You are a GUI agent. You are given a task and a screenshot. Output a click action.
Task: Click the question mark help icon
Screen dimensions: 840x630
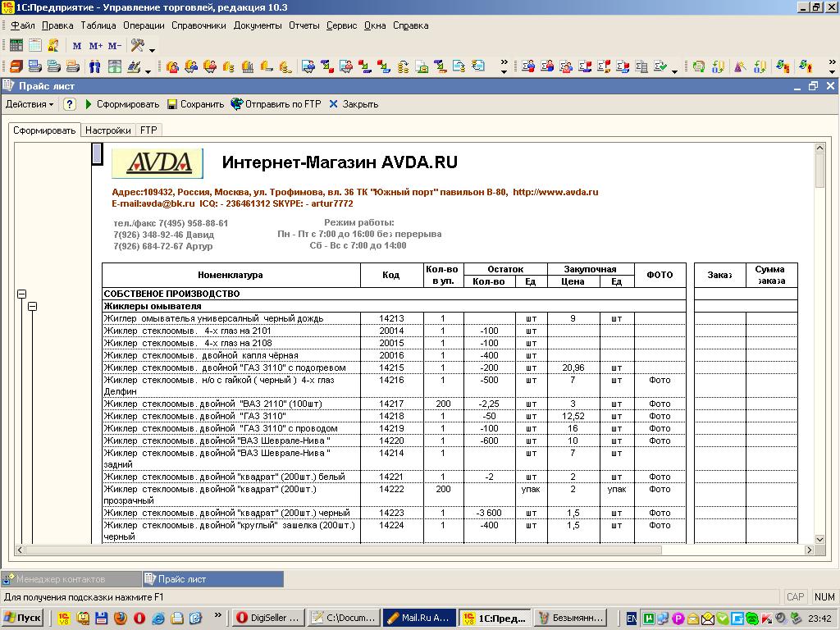(x=70, y=104)
